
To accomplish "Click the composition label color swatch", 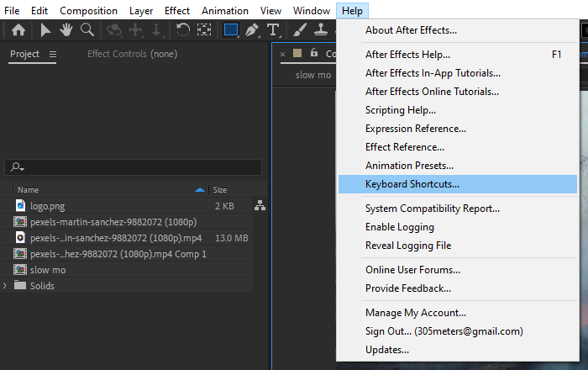I will [x=297, y=53].
